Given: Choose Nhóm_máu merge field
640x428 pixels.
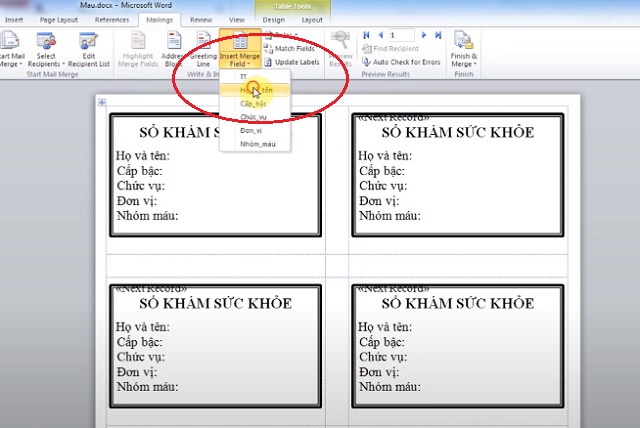Looking at the screenshot, I should 255,144.
